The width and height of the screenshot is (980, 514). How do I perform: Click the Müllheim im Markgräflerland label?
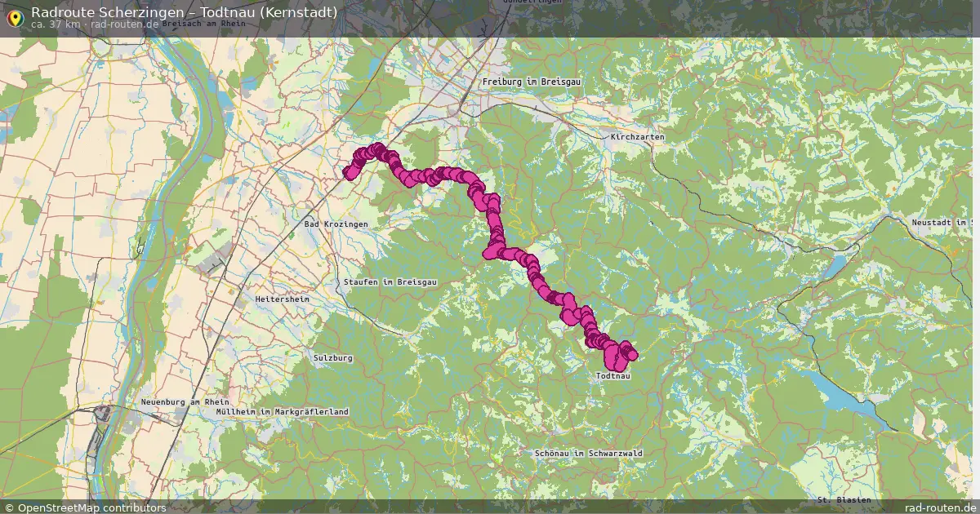[282, 412]
